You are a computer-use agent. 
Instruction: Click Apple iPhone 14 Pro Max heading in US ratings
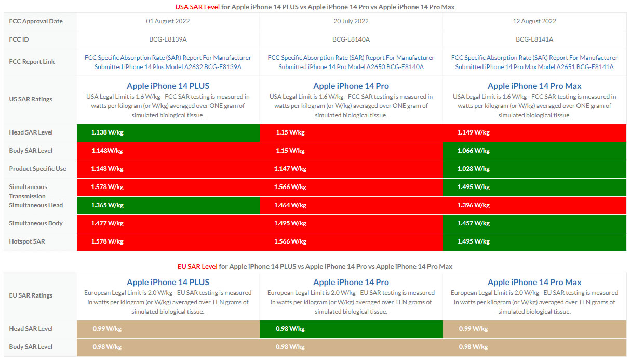tap(534, 86)
